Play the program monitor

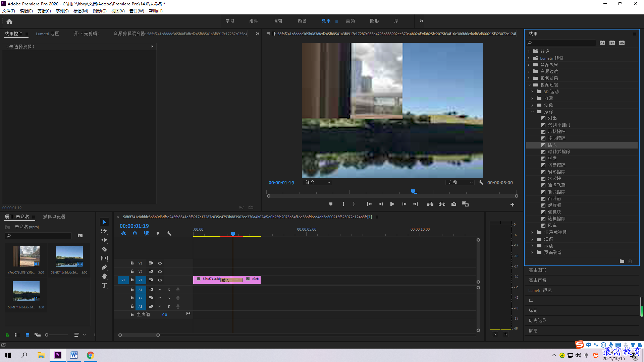pyautogui.click(x=392, y=204)
